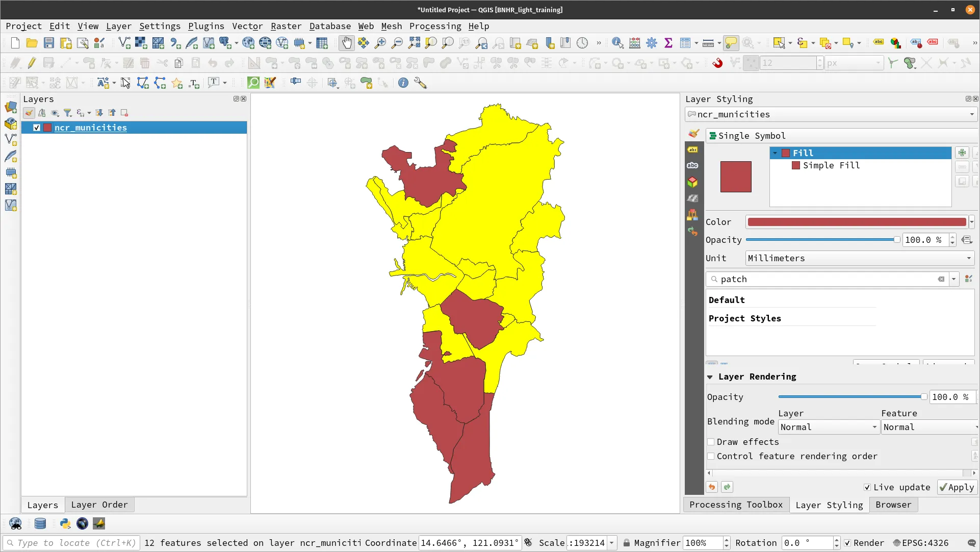Open the Processing menu

[x=435, y=26]
